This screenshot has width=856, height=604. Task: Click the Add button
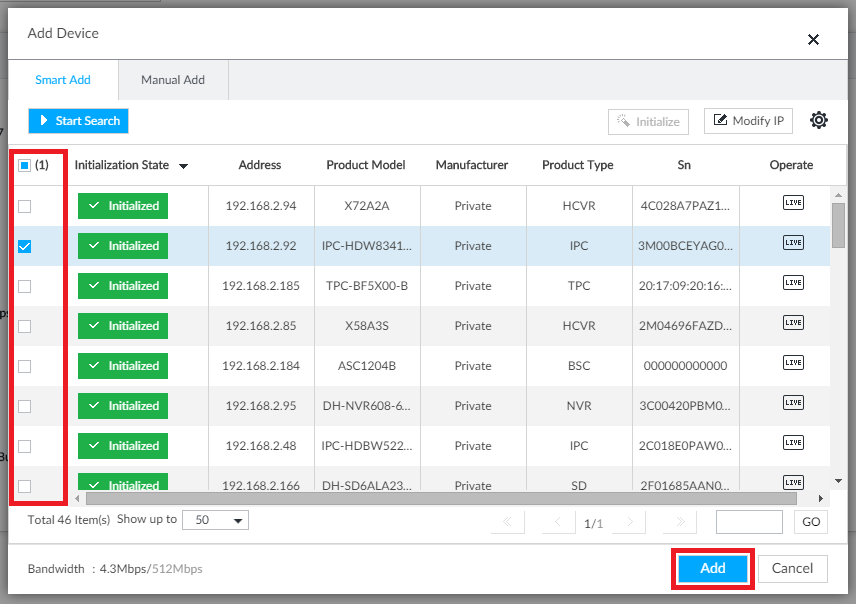(x=712, y=568)
